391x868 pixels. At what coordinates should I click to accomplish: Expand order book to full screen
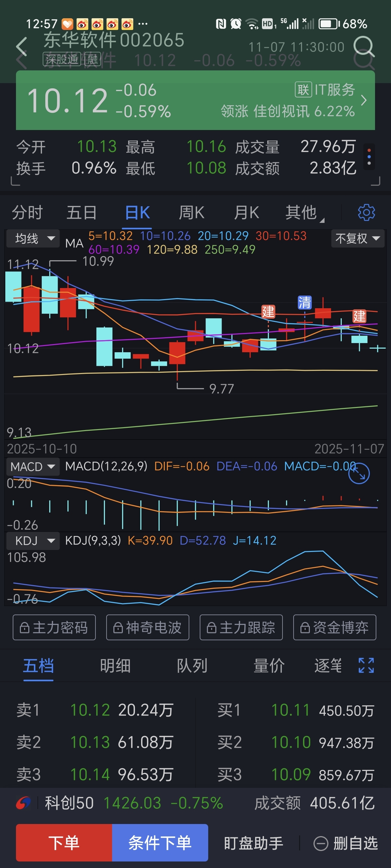tap(366, 665)
